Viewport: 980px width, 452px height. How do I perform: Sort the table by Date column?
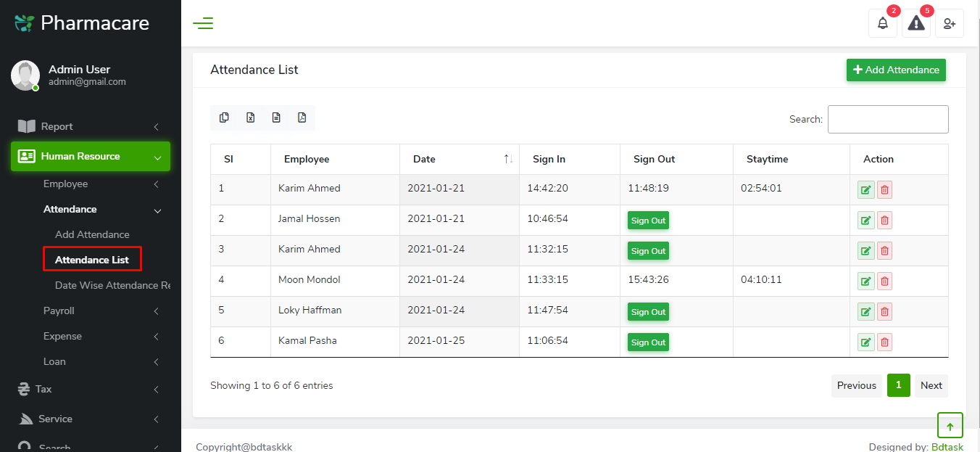459,159
